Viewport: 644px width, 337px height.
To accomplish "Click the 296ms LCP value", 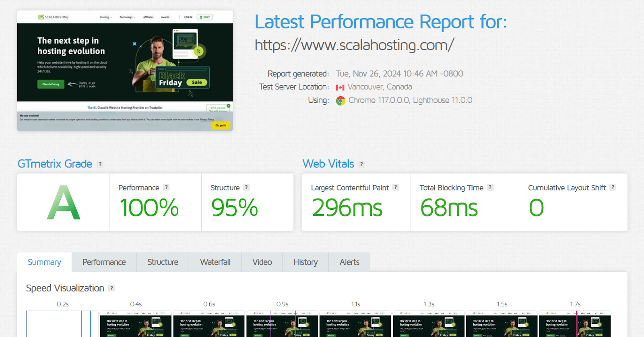I will (x=347, y=208).
